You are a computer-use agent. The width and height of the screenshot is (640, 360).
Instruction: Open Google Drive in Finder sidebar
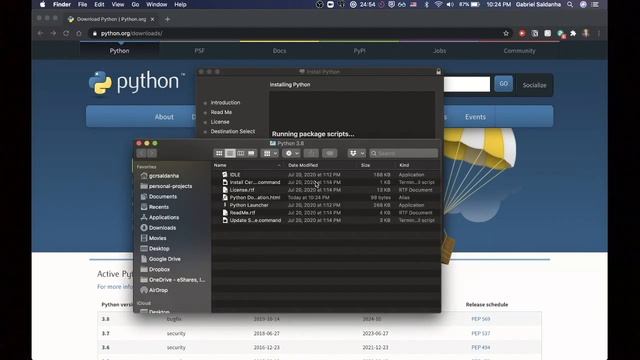coord(164,259)
